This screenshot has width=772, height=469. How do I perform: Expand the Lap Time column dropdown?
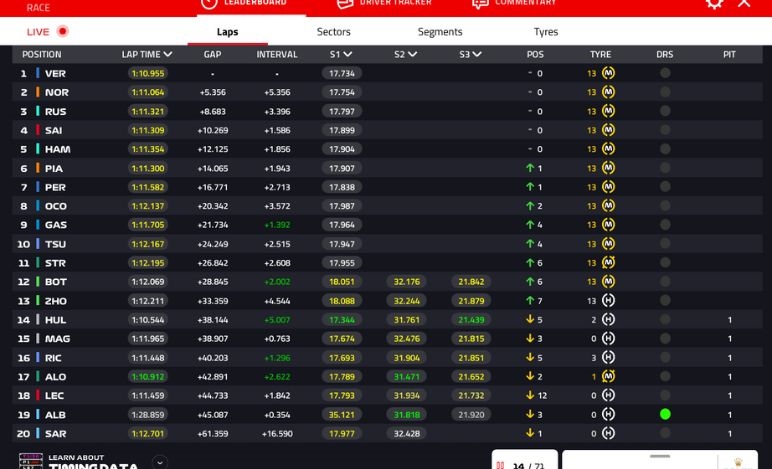click(x=168, y=54)
